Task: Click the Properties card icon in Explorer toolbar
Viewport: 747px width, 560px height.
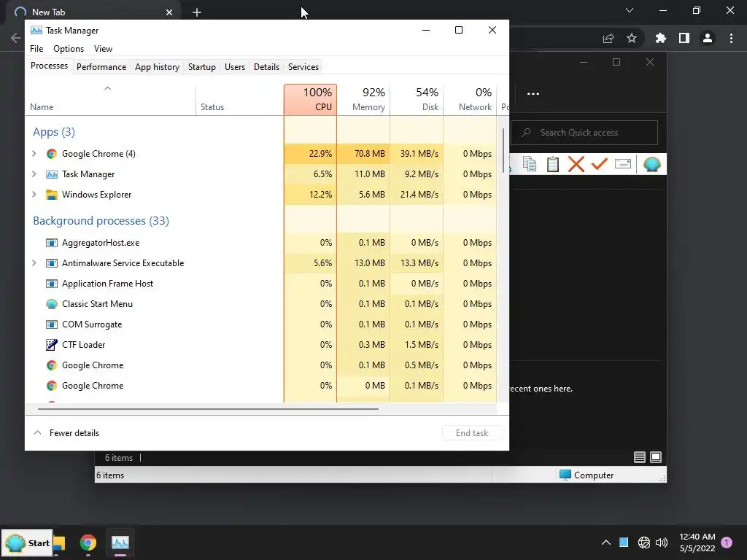Action: pos(623,164)
